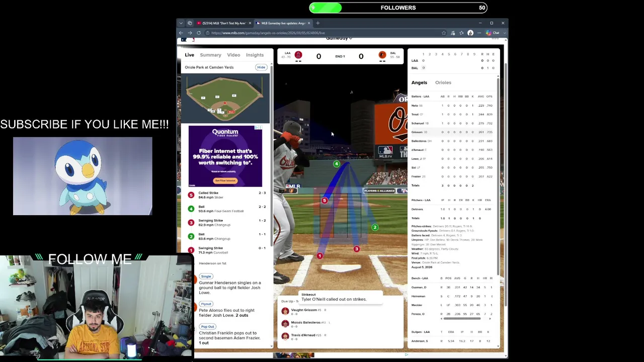Select the curveball pitch 1 badge in the list
This screenshot has width=644, height=362.
pyautogui.click(x=191, y=250)
